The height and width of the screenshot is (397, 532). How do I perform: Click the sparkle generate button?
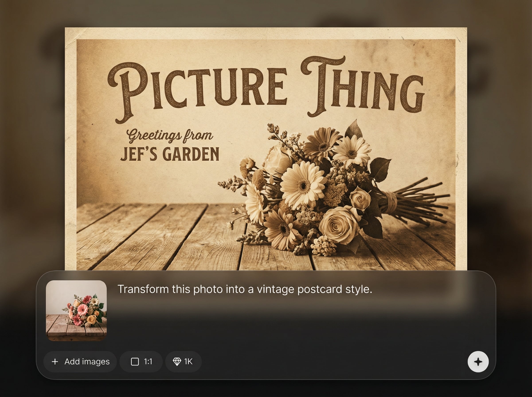(x=478, y=362)
